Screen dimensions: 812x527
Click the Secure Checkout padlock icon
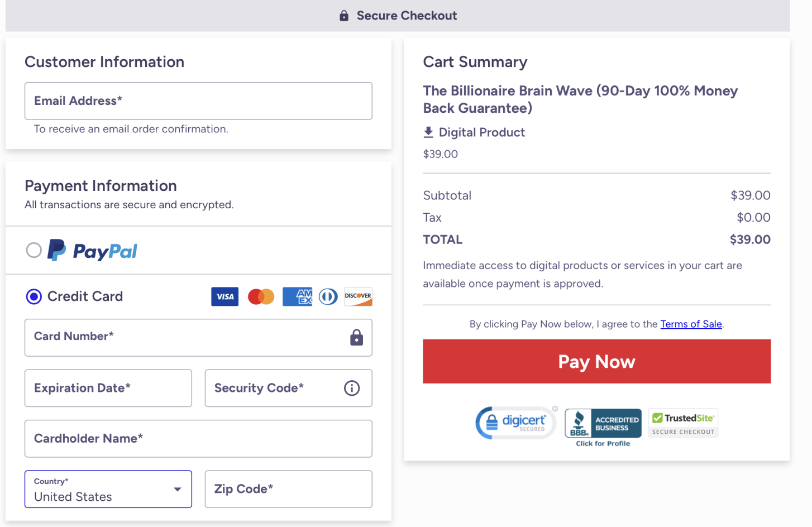coord(343,15)
